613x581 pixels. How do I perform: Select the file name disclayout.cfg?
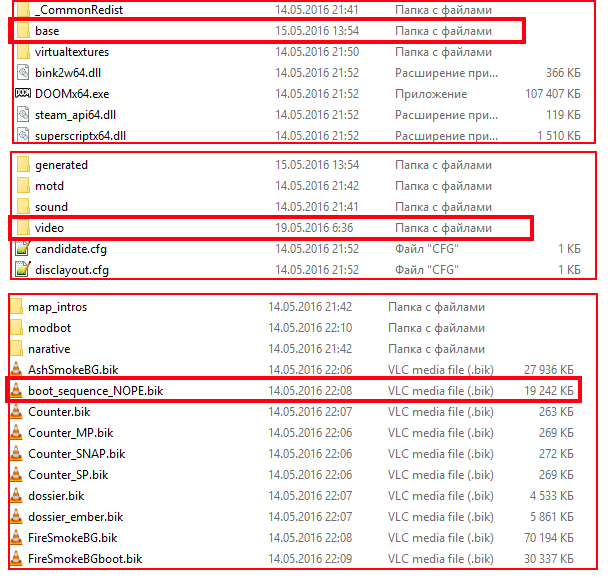(72, 270)
